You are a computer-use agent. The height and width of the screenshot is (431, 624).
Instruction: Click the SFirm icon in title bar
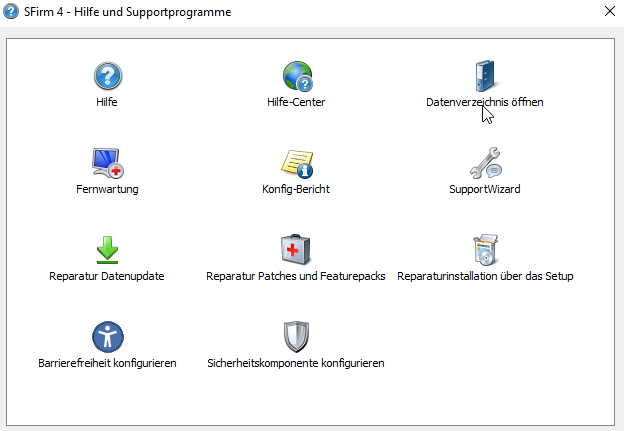point(11,12)
